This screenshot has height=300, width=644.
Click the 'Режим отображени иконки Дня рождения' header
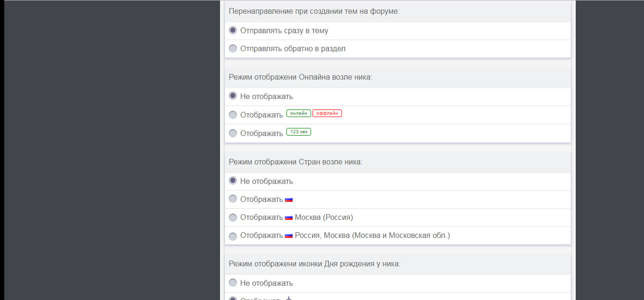click(x=314, y=264)
